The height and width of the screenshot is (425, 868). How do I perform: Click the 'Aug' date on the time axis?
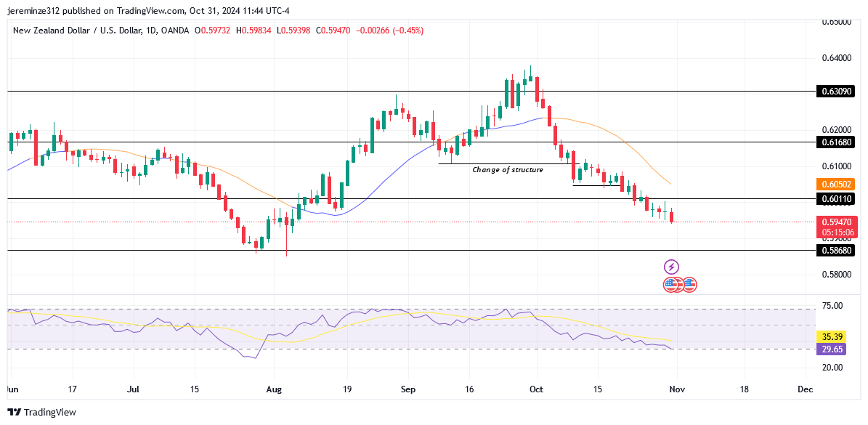point(275,389)
